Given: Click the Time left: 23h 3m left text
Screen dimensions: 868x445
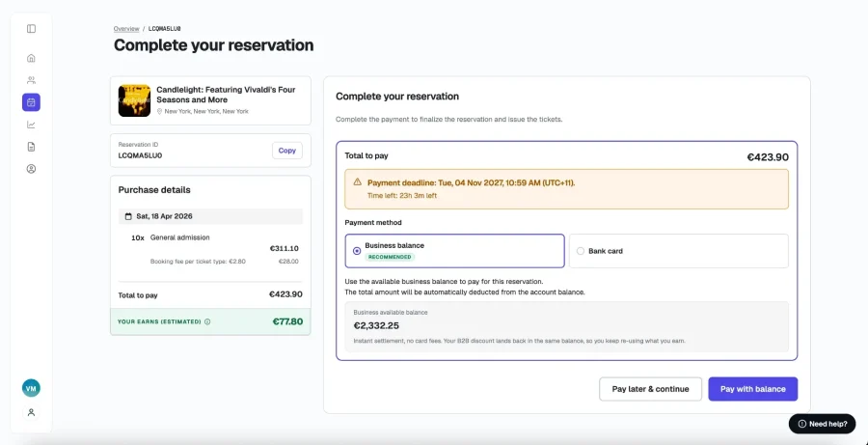Looking at the screenshot, I should pos(402,196).
